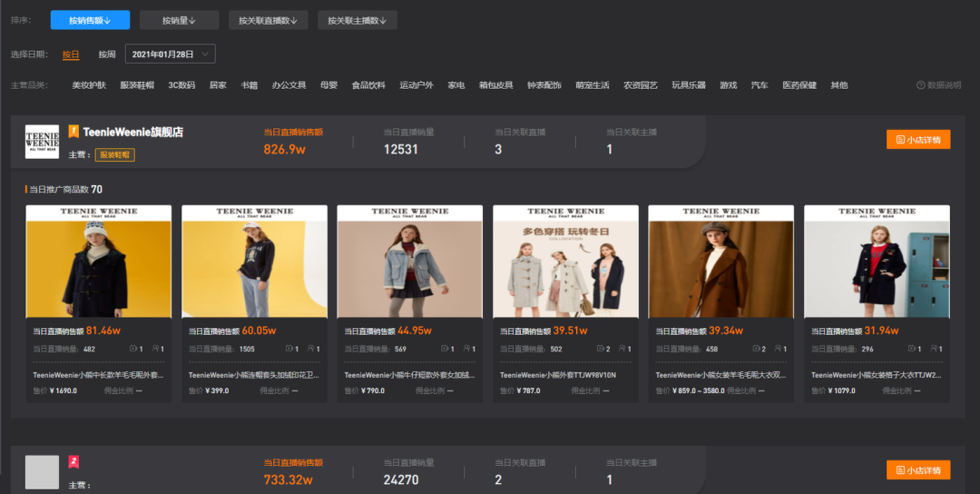Click the live-stream count icon on 44.95w card

point(445,349)
